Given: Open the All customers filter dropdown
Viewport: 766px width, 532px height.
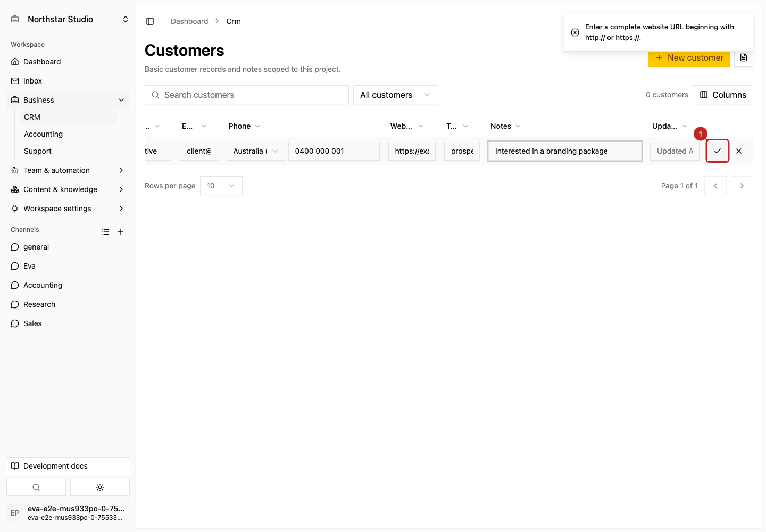Looking at the screenshot, I should click(396, 95).
